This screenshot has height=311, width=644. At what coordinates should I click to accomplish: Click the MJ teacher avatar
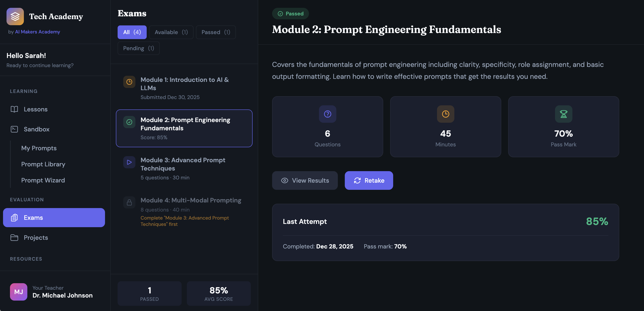(19, 292)
